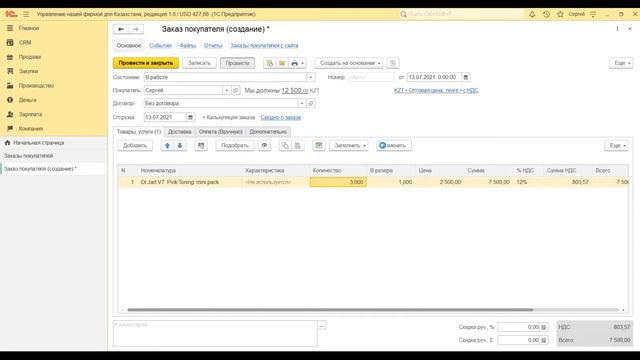Toggle the eye icon in table toolbar
Viewport: 640px width, 360px height.
point(264,146)
